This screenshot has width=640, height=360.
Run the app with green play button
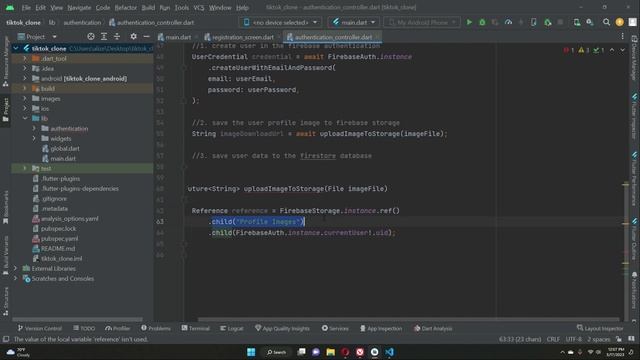click(469, 22)
